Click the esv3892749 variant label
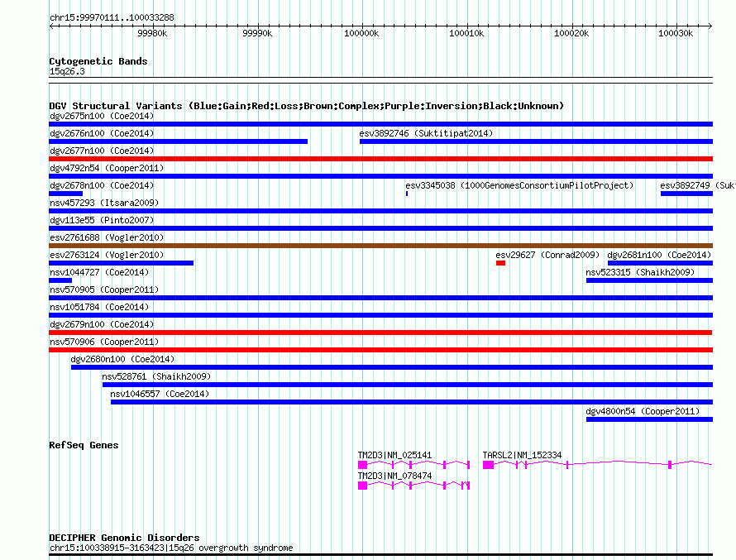Image resolution: width=736 pixels, height=560 pixels. (697, 185)
